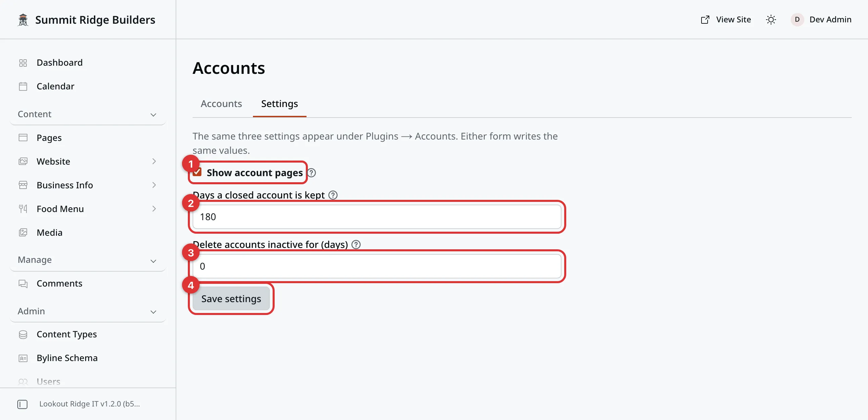The height and width of the screenshot is (420, 868).
Task: Click the Summit Ridge Builders title
Action: click(95, 20)
